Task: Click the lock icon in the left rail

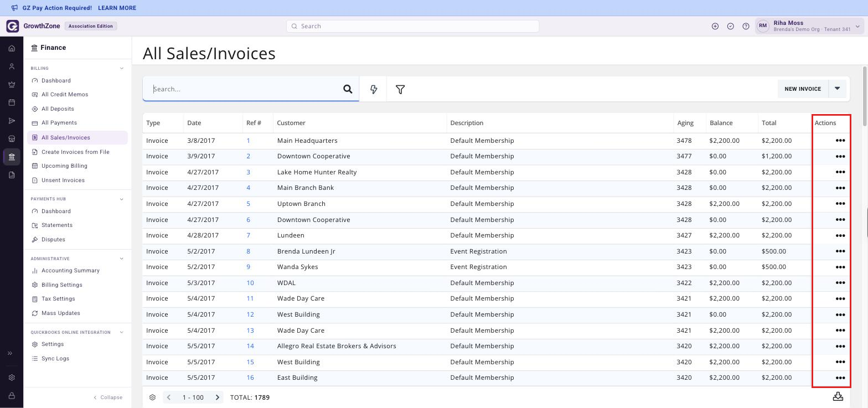Action: (x=12, y=396)
